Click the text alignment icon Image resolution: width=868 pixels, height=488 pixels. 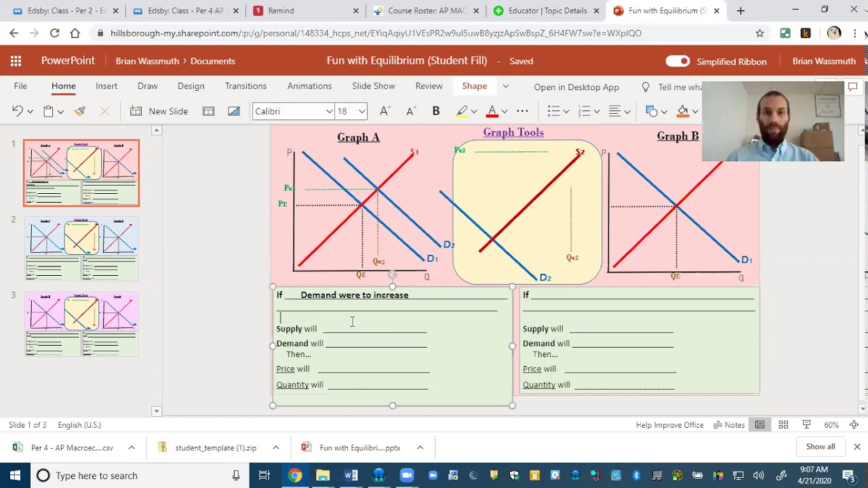(x=615, y=111)
